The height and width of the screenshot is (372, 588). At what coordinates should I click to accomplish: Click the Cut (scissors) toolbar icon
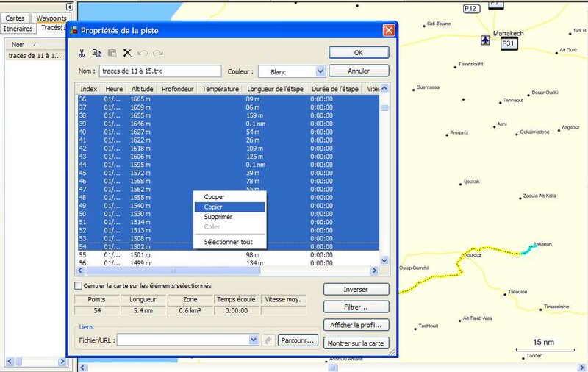tap(82, 53)
